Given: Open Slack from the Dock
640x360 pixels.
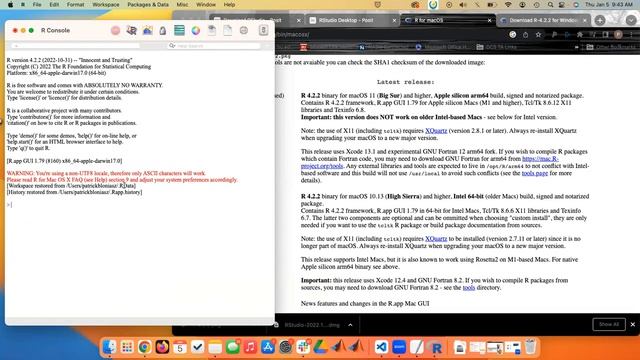Looking at the screenshot, I should point(303,347).
